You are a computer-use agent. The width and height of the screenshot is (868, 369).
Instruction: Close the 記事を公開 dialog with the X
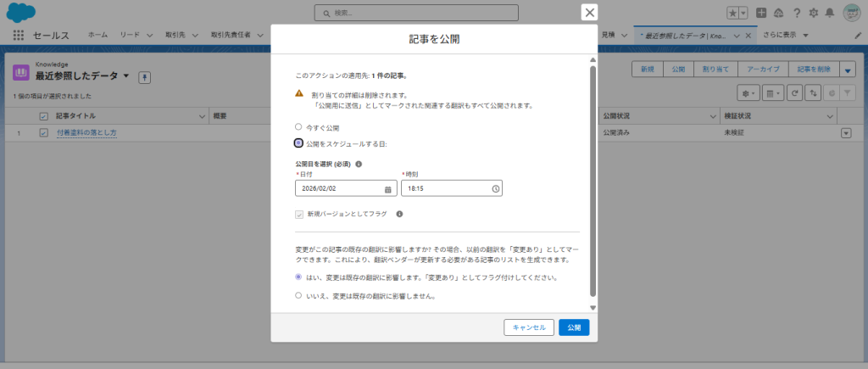590,13
